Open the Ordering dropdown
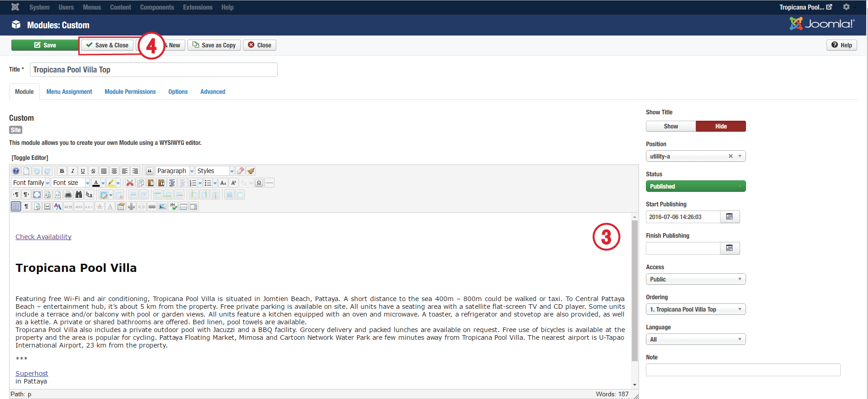This screenshot has height=399, width=868. coord(695,309)
